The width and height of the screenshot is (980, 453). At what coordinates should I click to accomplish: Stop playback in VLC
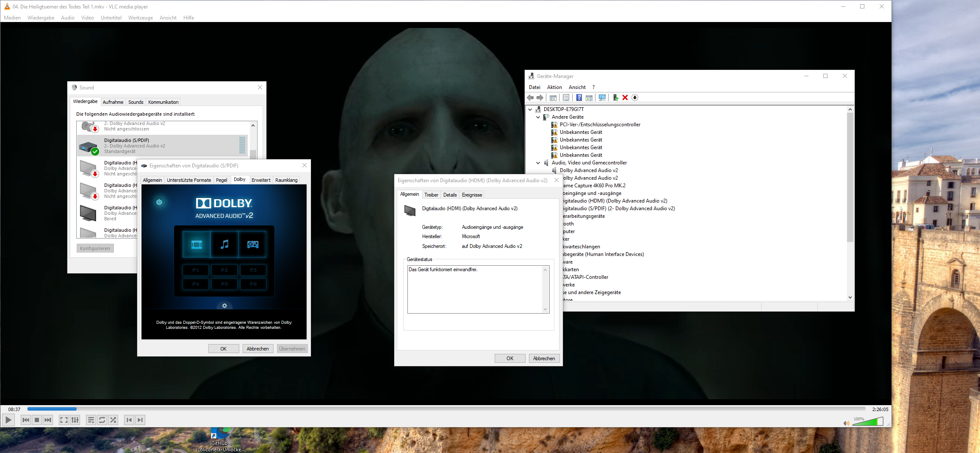pos(37,420)
